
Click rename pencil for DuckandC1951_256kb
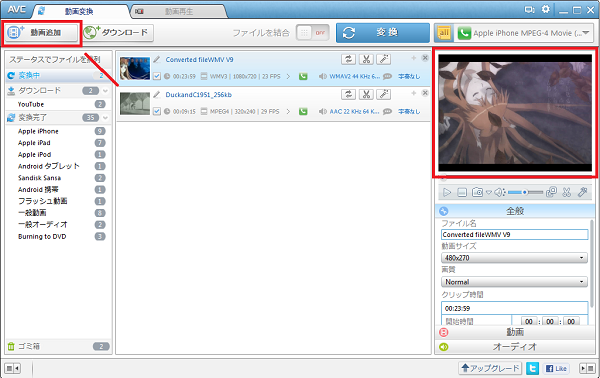[x=157, y=94]
